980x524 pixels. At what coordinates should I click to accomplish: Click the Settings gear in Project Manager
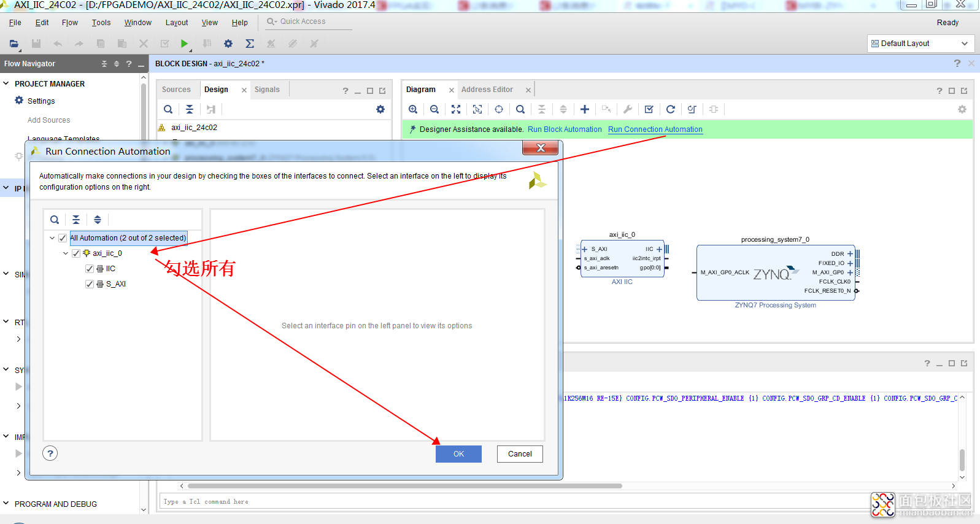pyautogui.click(x=19, y=101)
